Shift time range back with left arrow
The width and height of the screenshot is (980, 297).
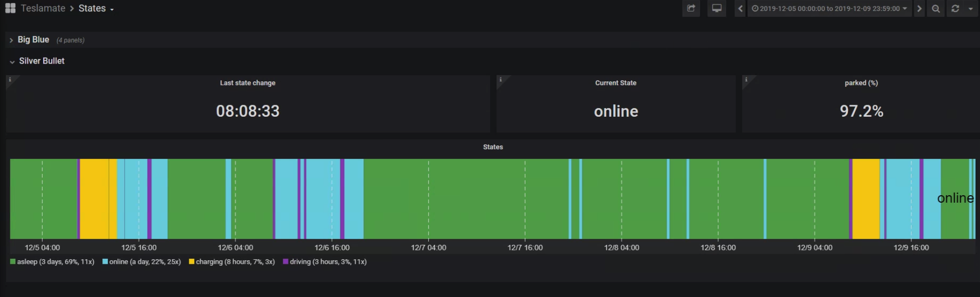[x=740, y=8]
